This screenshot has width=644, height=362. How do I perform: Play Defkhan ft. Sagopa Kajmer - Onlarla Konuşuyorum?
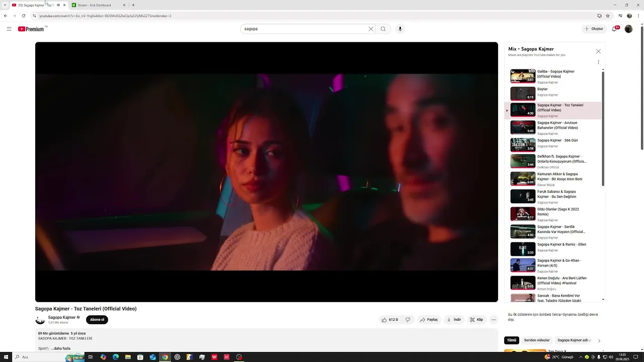tap(553, 161)
